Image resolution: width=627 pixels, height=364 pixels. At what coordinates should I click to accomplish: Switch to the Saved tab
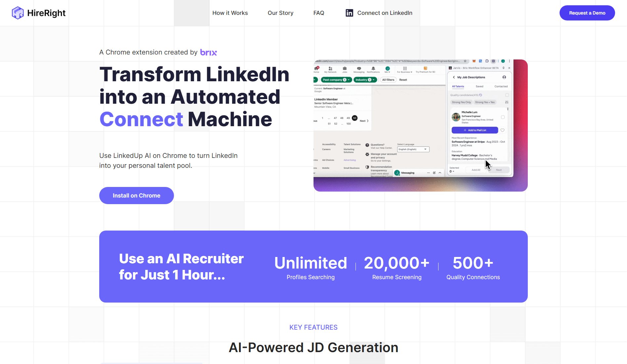coord(479,87)
